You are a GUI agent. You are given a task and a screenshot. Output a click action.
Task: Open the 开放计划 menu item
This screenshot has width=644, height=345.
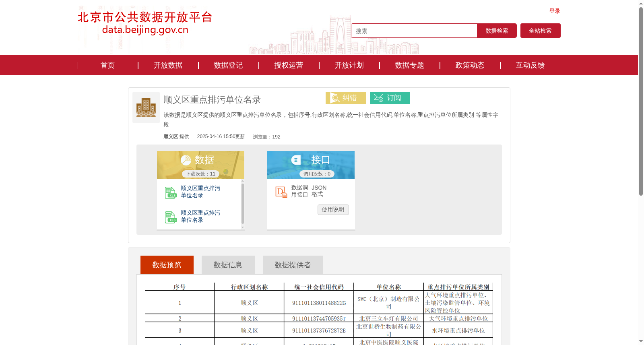pyautogui.click(x=349, y=65)
